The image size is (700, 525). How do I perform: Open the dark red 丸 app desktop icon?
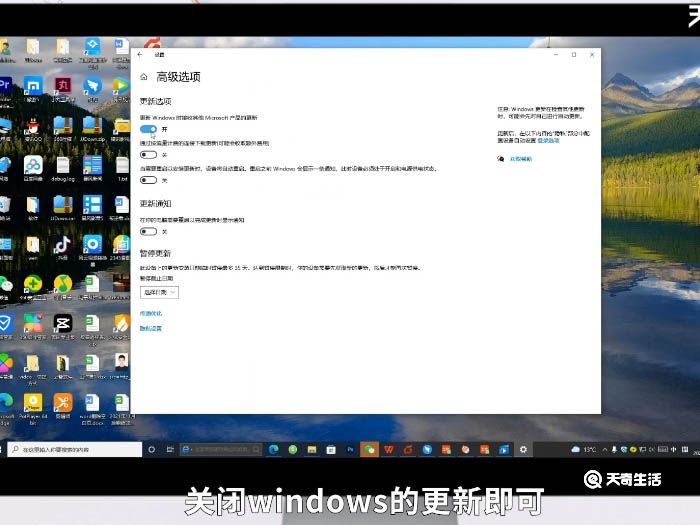coord(62,86)
